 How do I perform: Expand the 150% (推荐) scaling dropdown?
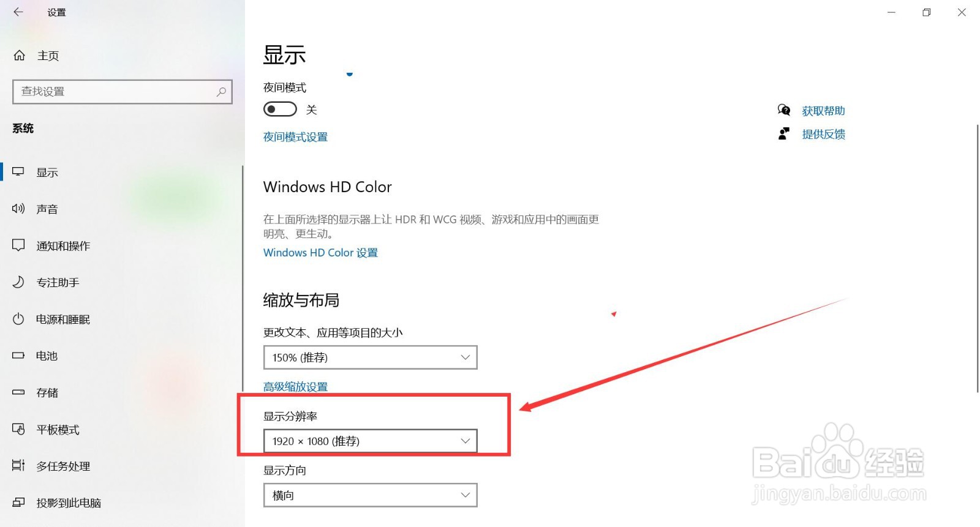point(370,357)
